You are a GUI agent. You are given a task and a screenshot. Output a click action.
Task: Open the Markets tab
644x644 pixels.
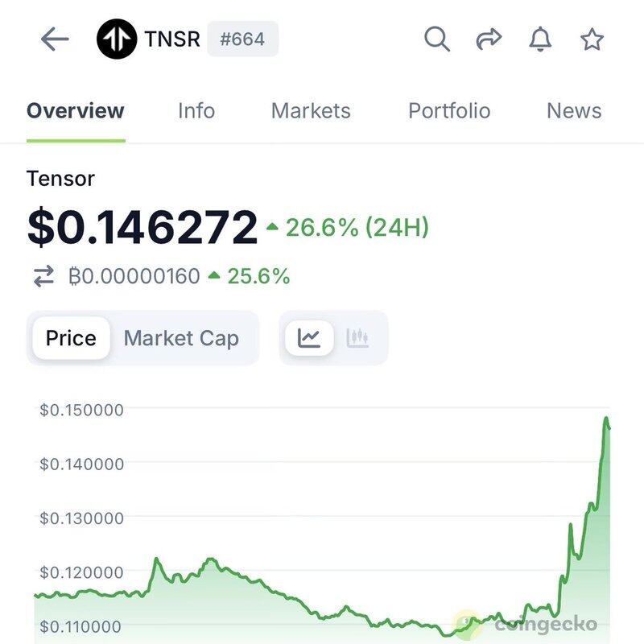click(x=311, y=111)
